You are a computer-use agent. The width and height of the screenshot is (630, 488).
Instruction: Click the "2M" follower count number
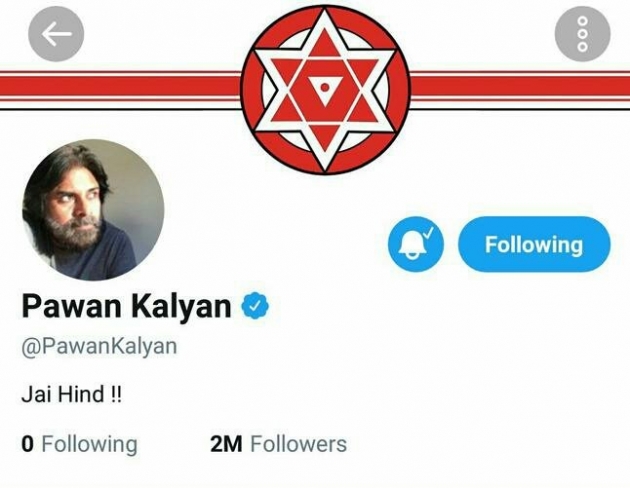(226, 444)
